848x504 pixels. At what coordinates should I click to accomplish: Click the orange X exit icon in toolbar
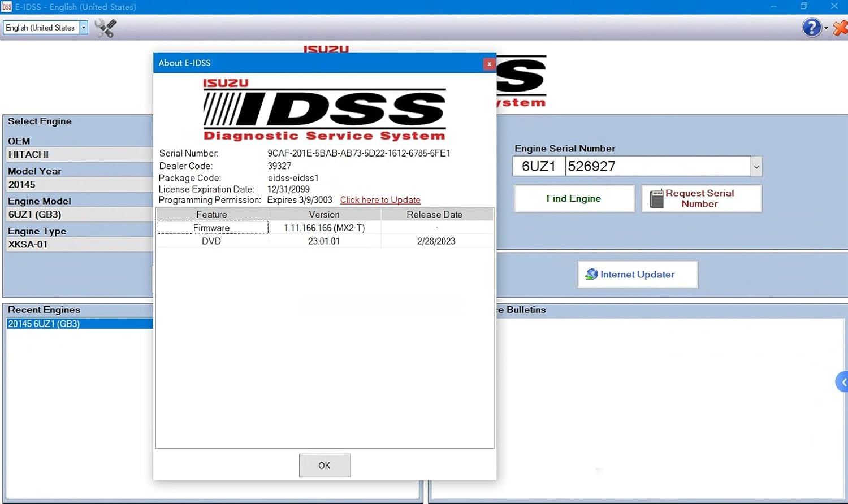click(x=841, y=27)
